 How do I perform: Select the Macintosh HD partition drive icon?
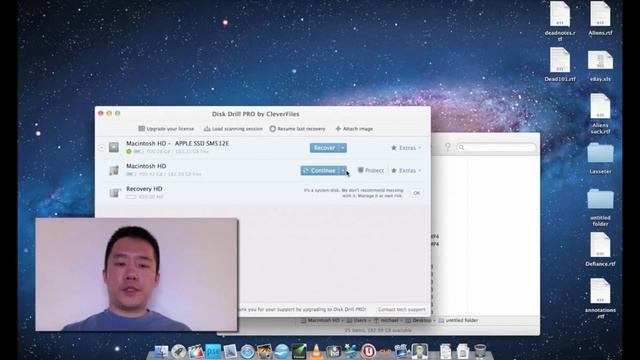point(114,170)
